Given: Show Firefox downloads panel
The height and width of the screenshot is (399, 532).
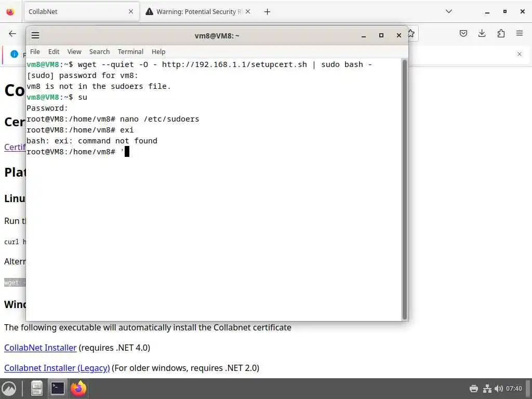Looking at the screenshot, I should (482, 33).
